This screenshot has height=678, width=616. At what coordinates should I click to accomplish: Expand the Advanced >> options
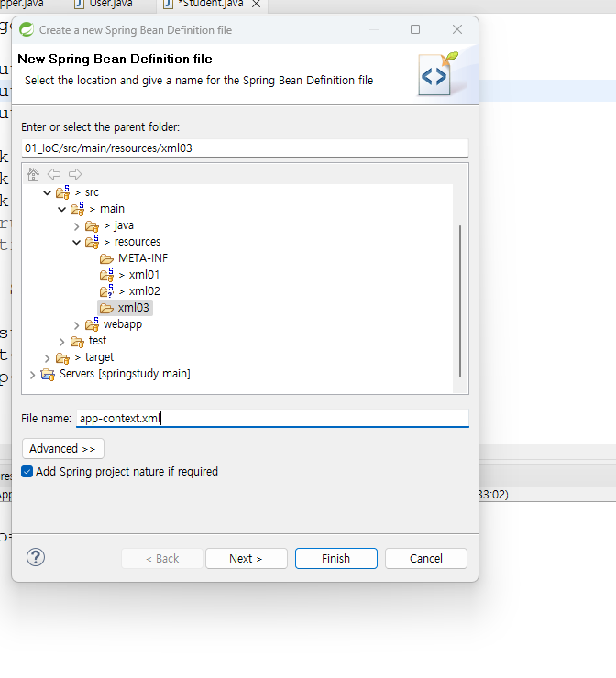(x=62, y=448)
